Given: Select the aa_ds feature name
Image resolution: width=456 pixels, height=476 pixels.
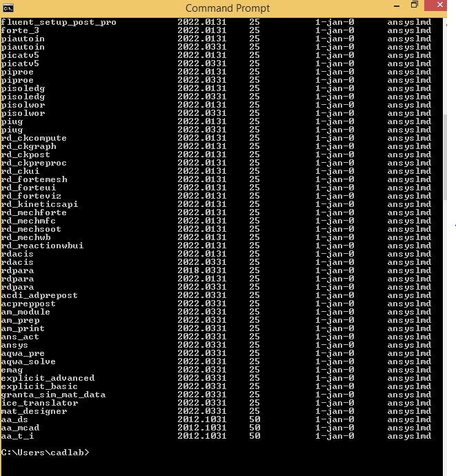Looking at the screenshot, I should pos(14,419).
